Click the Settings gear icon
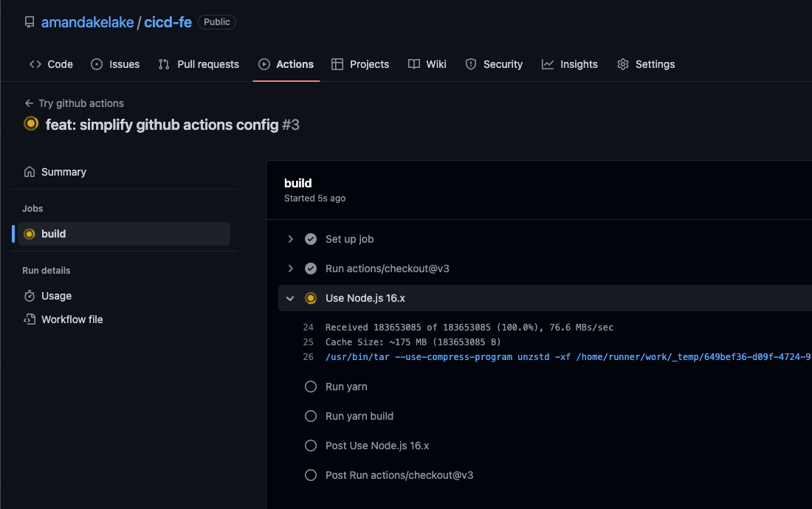 (x=623, y=64)
